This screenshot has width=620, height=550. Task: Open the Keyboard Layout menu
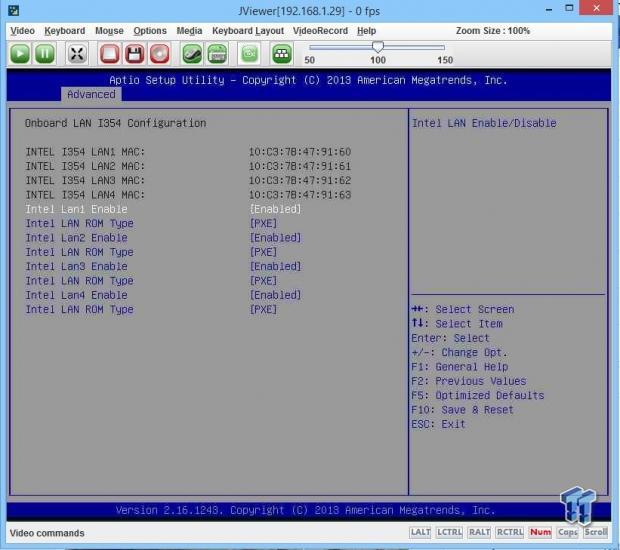click(x=248, y=31)
